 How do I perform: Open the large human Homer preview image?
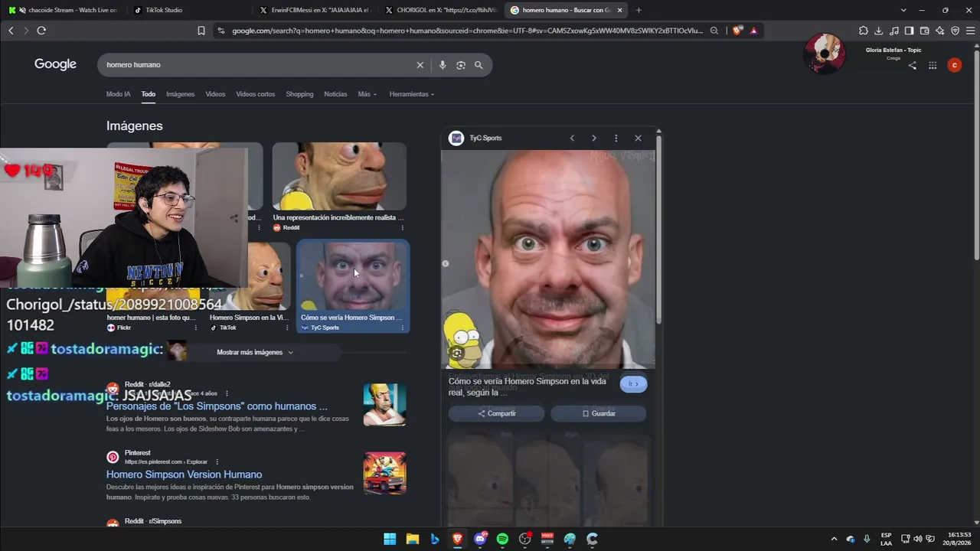(x=548, y=259)
